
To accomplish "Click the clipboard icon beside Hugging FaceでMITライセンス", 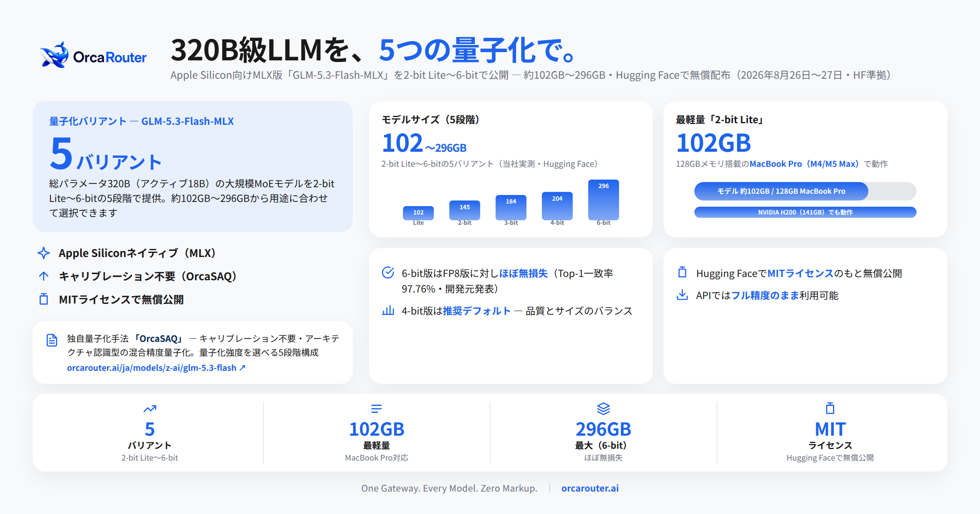I will click(682, 272).
